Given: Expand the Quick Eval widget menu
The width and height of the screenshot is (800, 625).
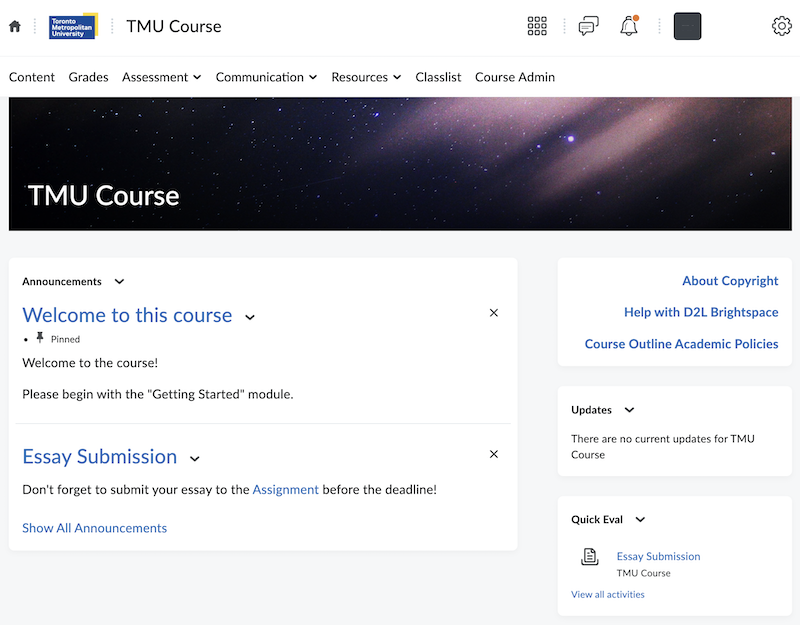Looking at the screenshot, I should [x=640, y=520].
